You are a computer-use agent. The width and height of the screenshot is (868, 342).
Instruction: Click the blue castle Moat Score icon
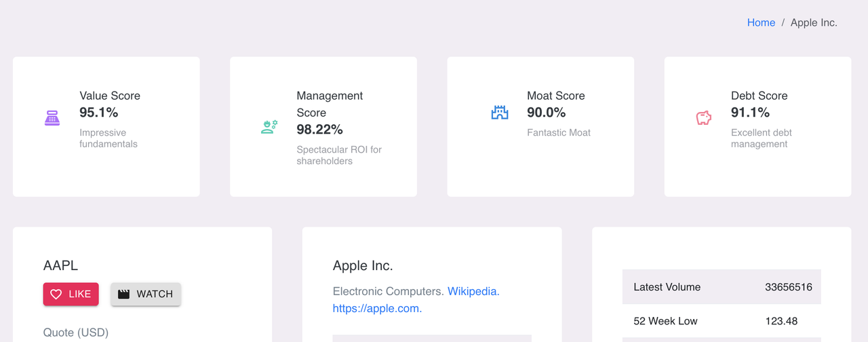(x=500, y=113)
